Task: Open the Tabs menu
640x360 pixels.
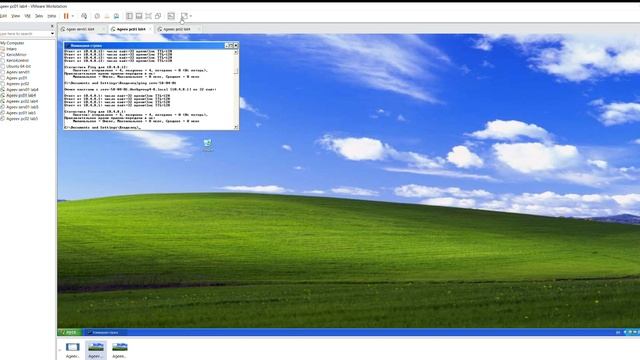Action: (x=39, y=16)
